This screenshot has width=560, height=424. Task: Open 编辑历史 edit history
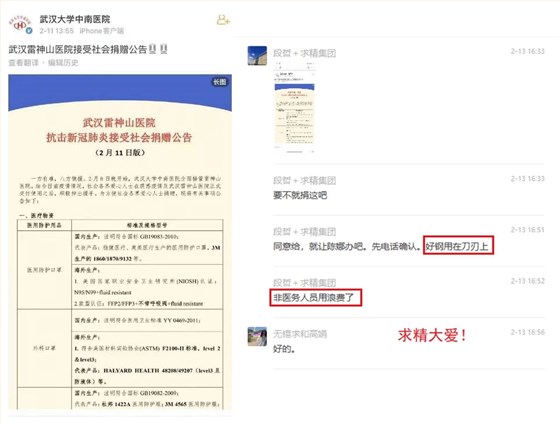click(x=63, y=63)
